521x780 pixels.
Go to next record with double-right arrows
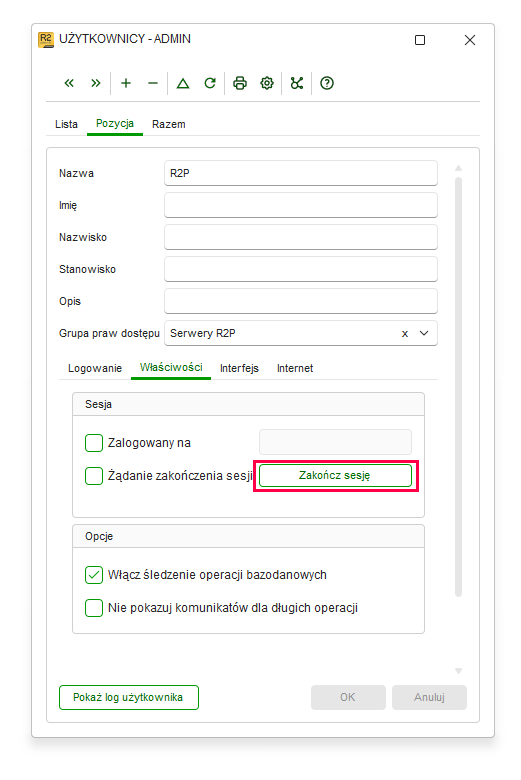point(96,83)
